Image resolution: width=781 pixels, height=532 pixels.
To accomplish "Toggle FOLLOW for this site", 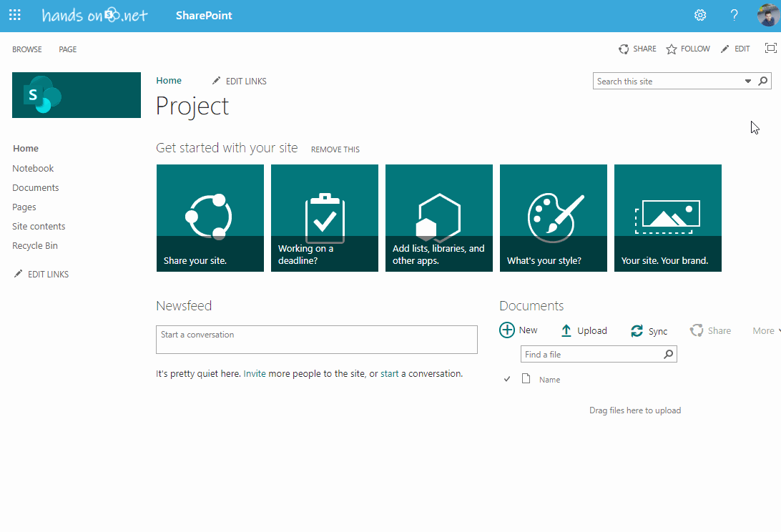I will click(x=687, y=49).
